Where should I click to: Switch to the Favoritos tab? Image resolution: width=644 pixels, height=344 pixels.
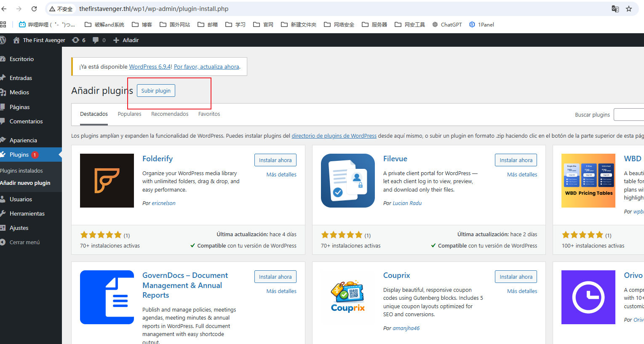click(209, 114)
